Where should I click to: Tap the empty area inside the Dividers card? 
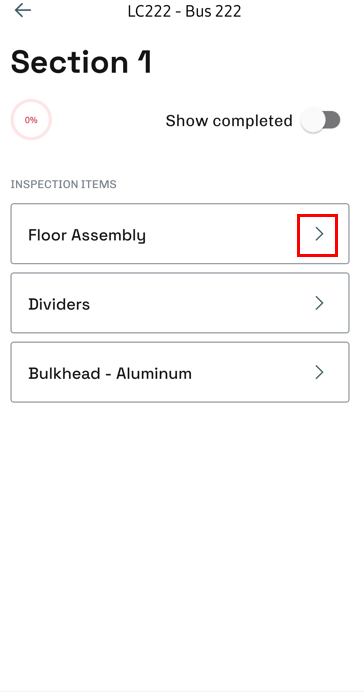tap(201, 303)
